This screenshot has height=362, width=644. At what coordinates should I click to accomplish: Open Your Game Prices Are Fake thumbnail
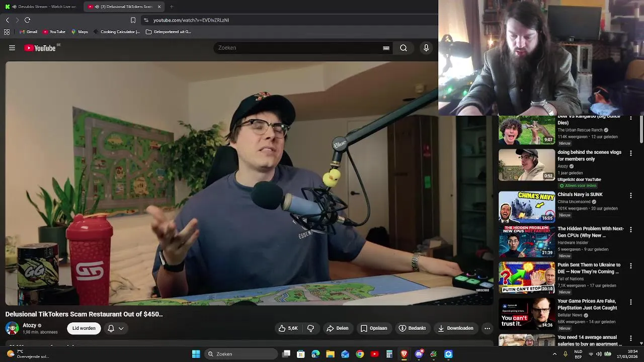tap(527, 314)
